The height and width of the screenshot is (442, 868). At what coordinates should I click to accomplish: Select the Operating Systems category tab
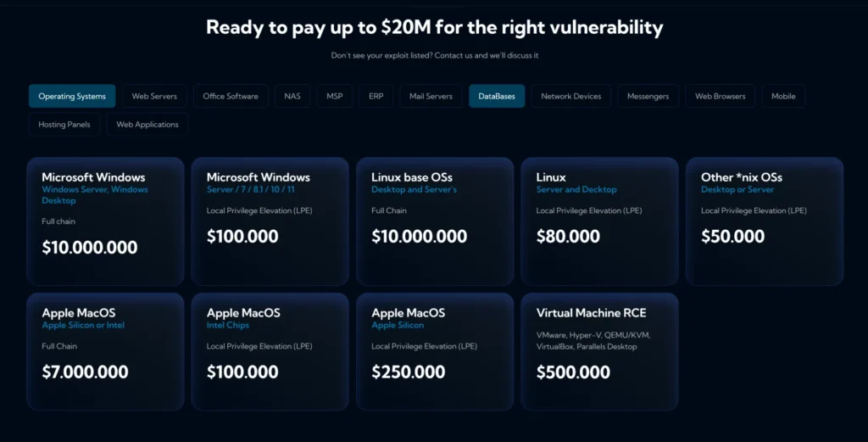72,96
